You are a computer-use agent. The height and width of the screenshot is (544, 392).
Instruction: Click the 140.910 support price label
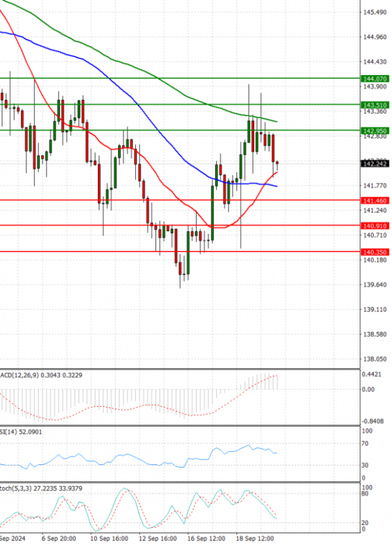(375, 226)
